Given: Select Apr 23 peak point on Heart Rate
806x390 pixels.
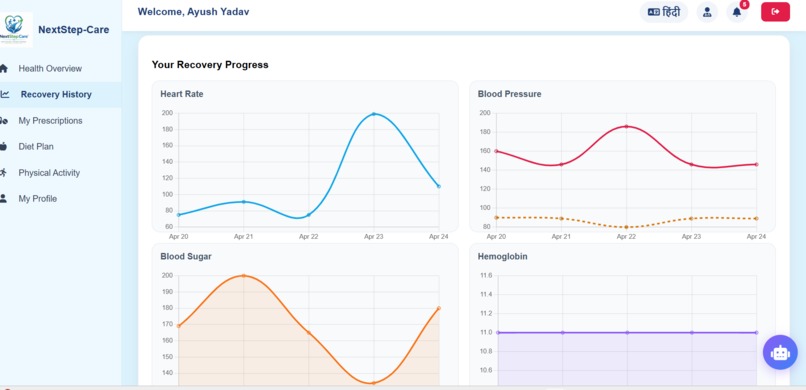Looking at the screenshot, I should (374, 114).
